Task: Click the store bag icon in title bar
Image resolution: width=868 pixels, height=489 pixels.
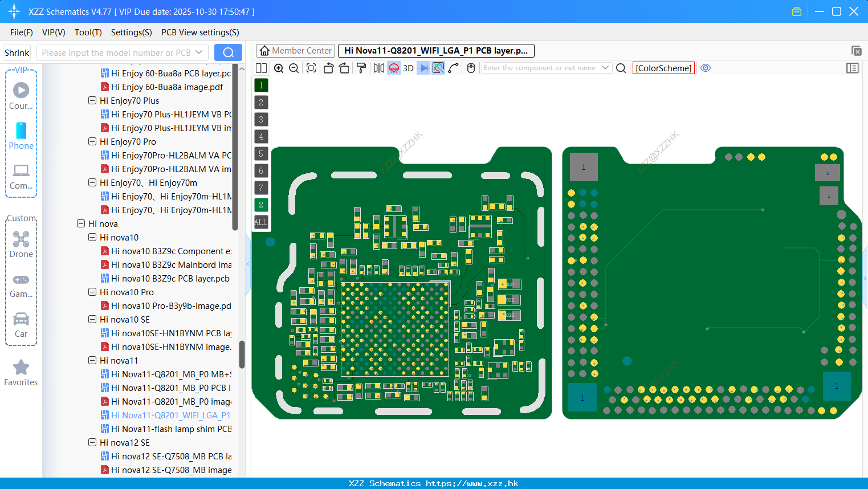Action: coord(797,11)
